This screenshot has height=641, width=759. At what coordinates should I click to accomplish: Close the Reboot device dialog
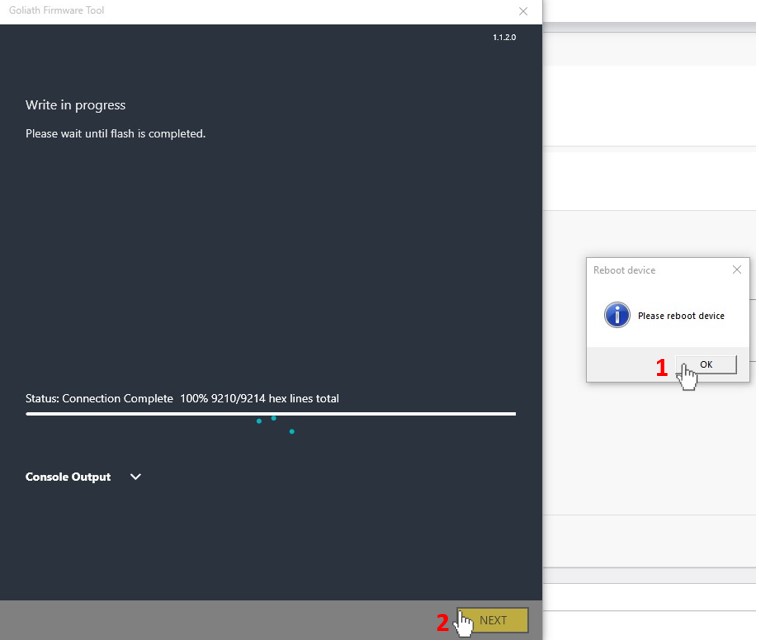(737, 270)
